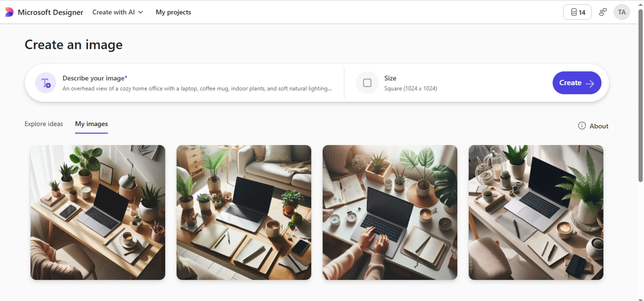This screenshot has height=301, width=644.
Task: Click the text prompt icon beside Describe your image
Action: pyautogui.click(x=46, y=83)
